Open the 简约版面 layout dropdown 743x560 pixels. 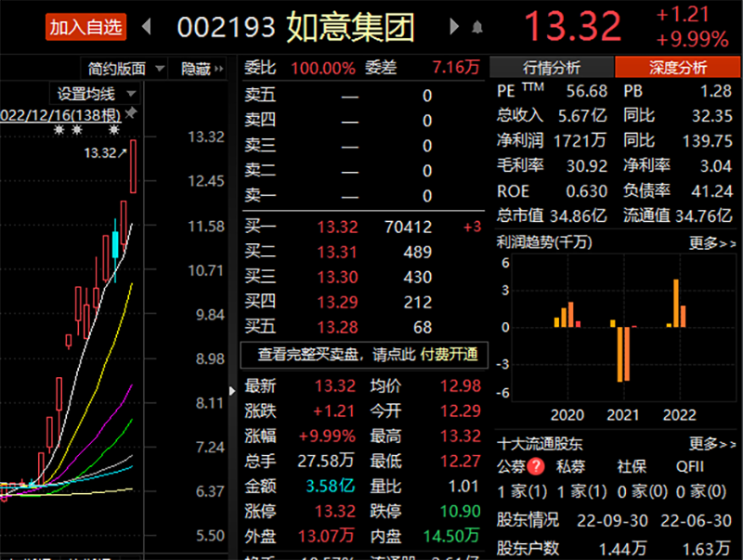pos(125,69)
